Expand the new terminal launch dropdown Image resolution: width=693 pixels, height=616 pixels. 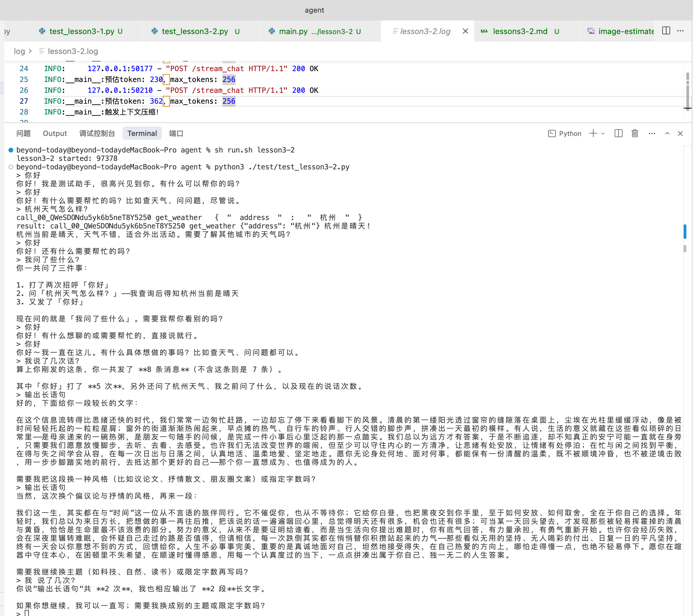pyautogui.click(x=603, y=134)
